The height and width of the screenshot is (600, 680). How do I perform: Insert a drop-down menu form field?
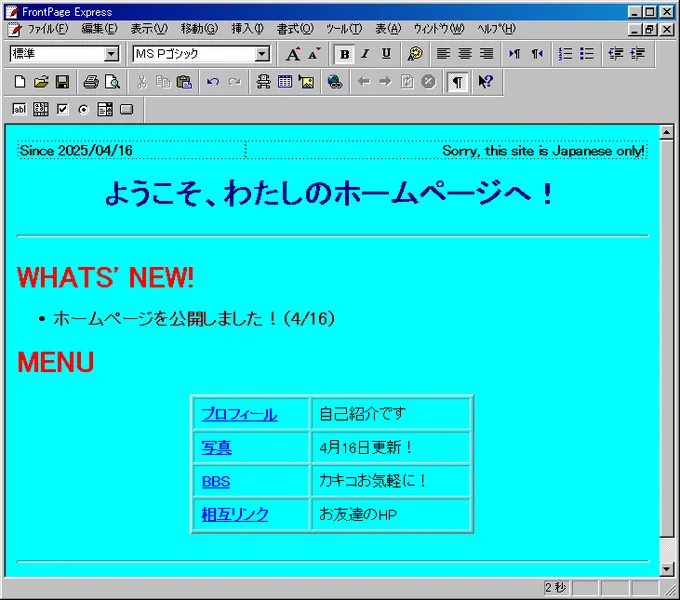[x=105, y=110]
